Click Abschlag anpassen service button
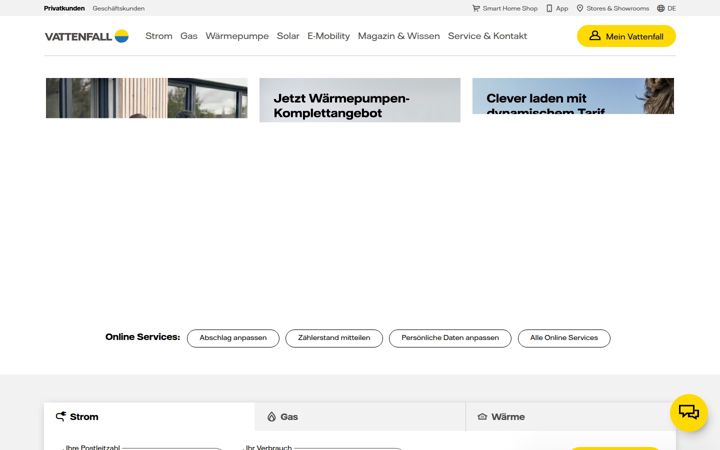 (233, 338)
